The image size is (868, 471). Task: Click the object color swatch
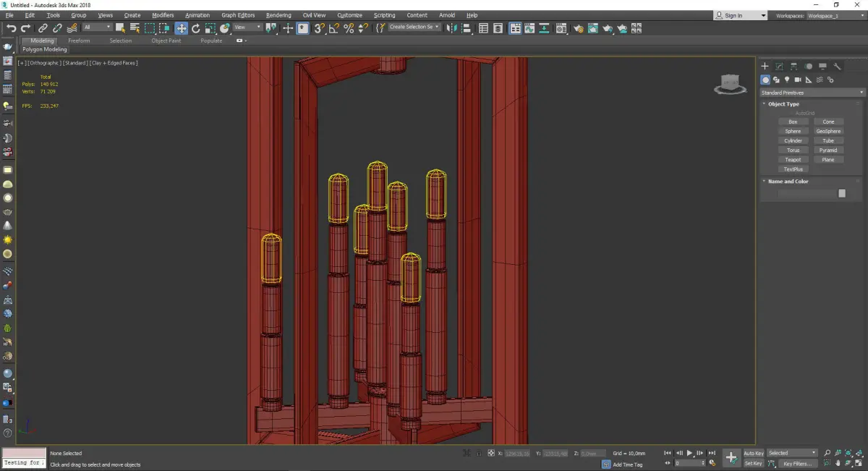[x=842, y=193]
